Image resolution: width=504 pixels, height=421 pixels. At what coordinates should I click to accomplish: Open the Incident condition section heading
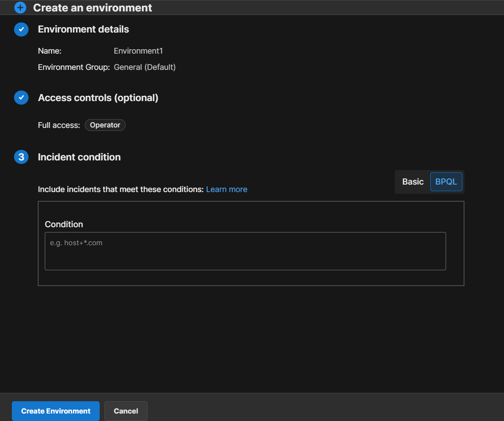click(79, 157)
